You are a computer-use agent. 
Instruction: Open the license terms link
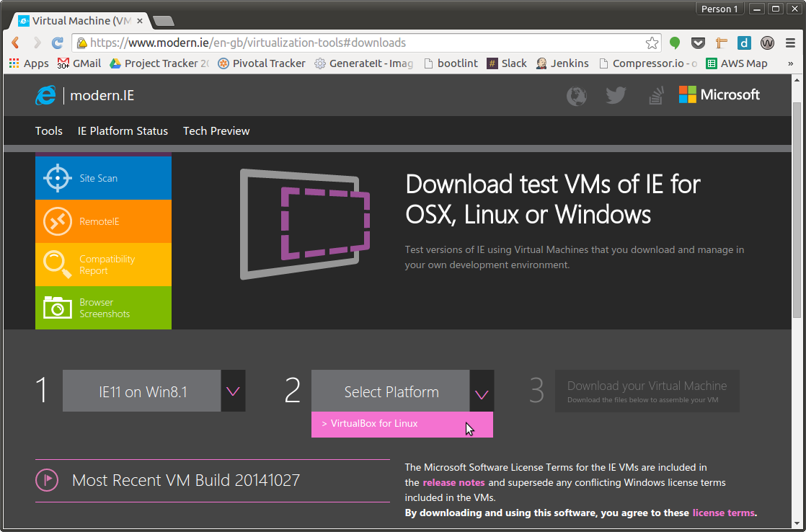(x=723, y=513)
